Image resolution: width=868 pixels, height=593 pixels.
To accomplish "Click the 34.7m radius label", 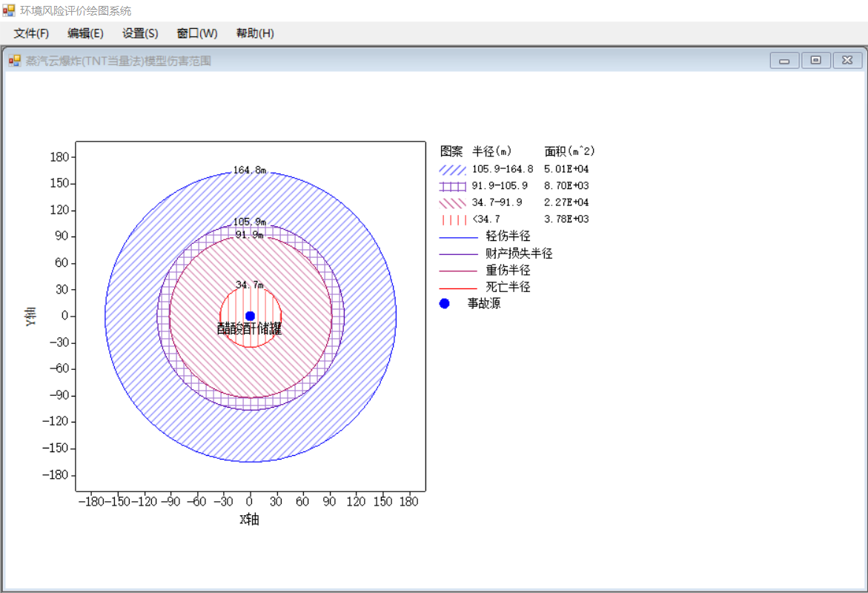I will (x=250, y=285).
